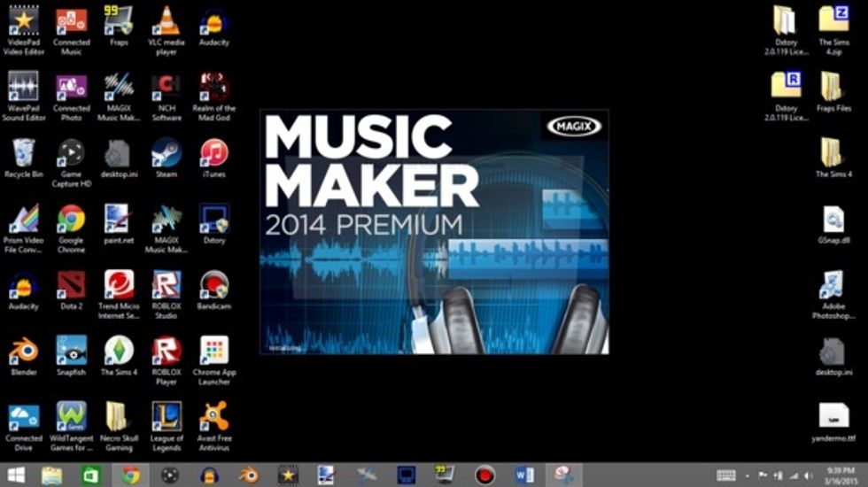
Task: Open the Bandicam desktop shortcut
Action: [x=214, y=290]
